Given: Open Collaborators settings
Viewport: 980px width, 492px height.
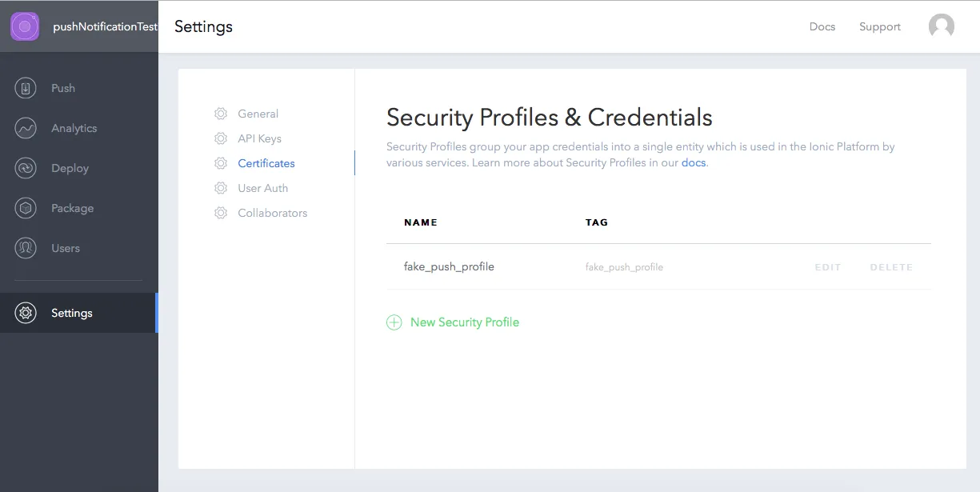Looking at the screenshot, I should click(x=272, y=213).
